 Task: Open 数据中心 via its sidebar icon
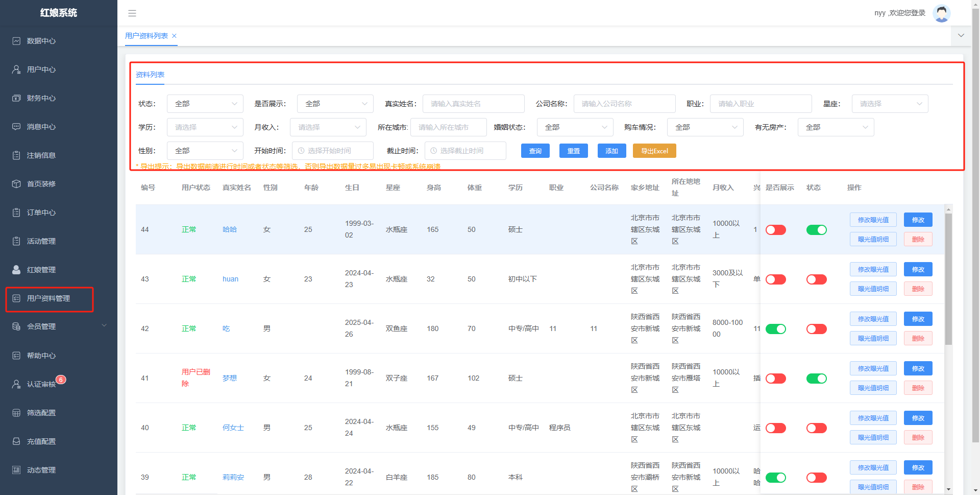(x=16, y=41)
